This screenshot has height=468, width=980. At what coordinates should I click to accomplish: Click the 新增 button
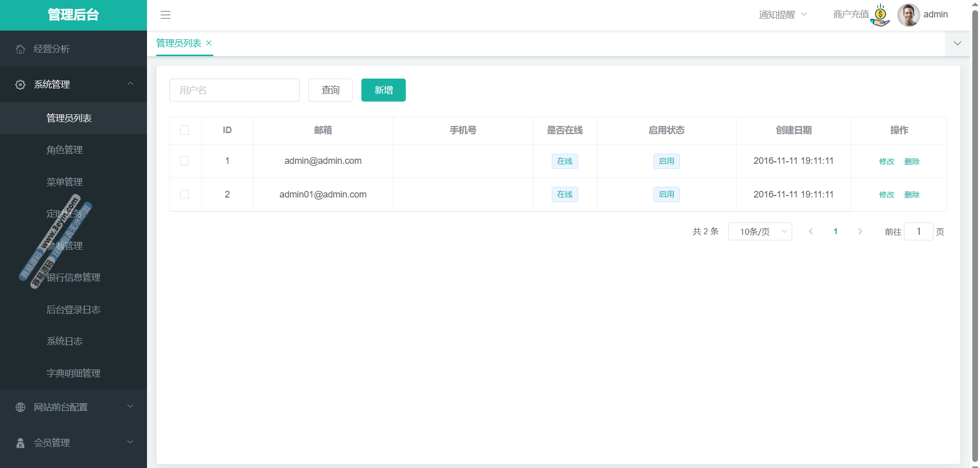pos(383,90)
